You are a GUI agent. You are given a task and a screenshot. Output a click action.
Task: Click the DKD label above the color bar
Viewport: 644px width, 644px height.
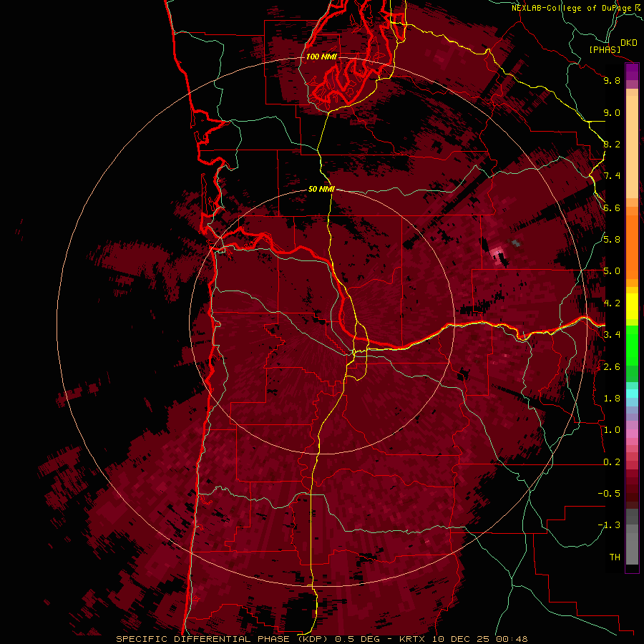(629, 43)
